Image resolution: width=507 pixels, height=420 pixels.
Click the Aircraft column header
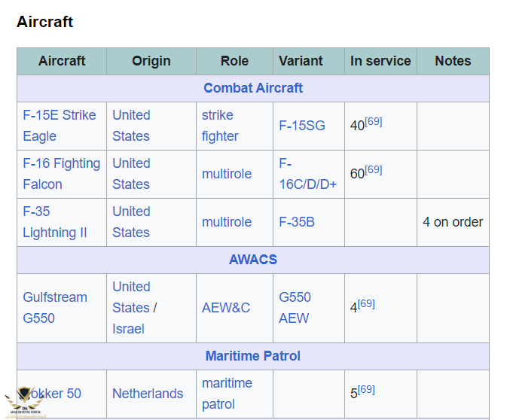pyautogui.click(x=62, y=61)
